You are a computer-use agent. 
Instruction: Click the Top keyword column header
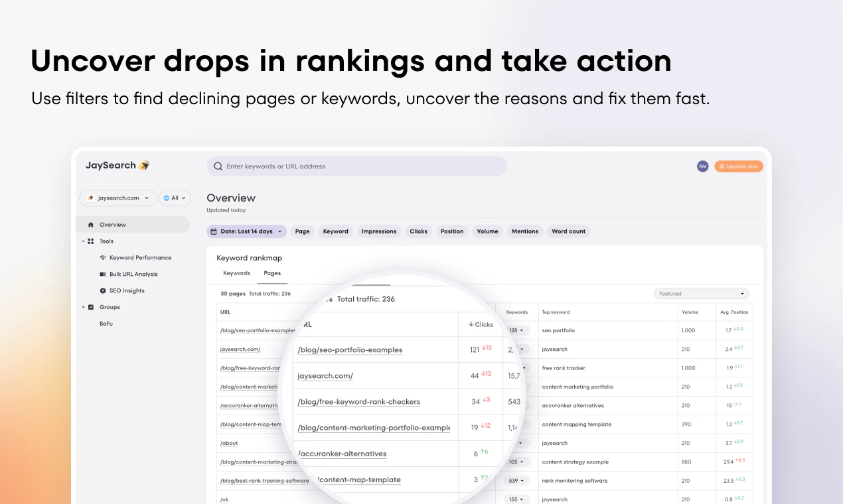click(556, 312)
